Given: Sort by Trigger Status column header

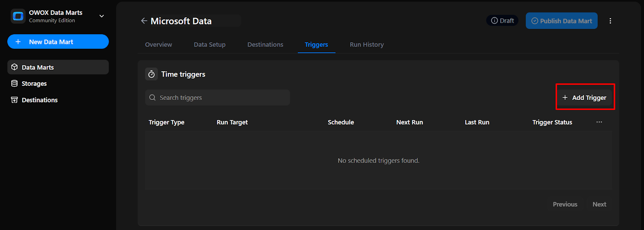Looking at the screenshot, I should tap(552, 122).
